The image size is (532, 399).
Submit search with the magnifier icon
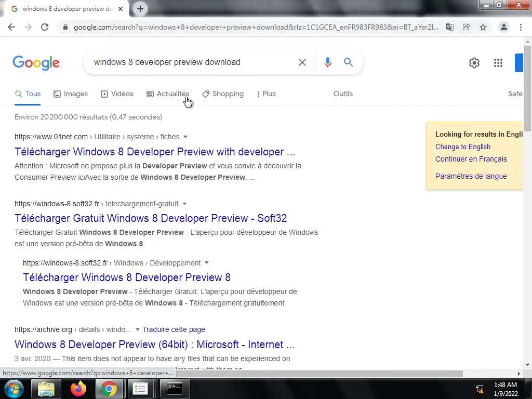pos(348,62)
